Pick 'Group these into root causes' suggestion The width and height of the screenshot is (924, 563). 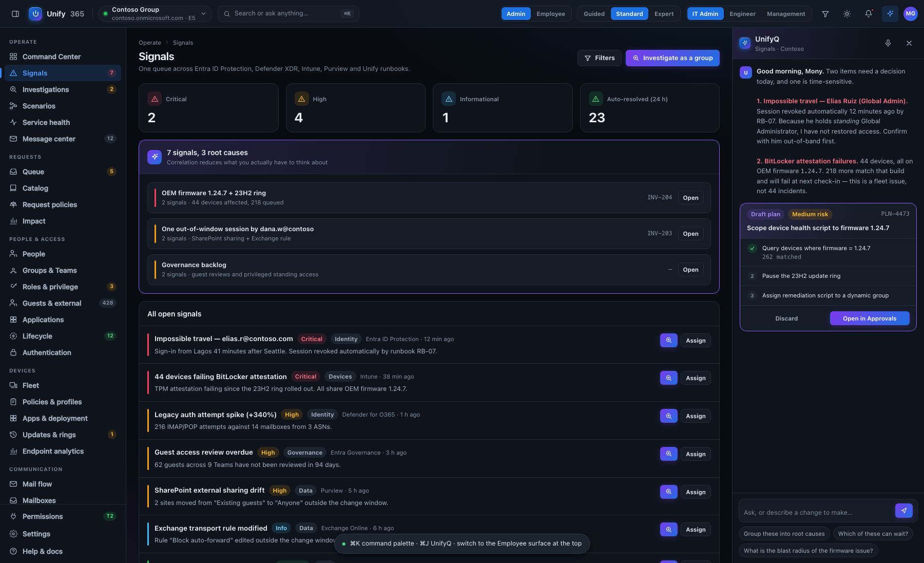point(784,534)
